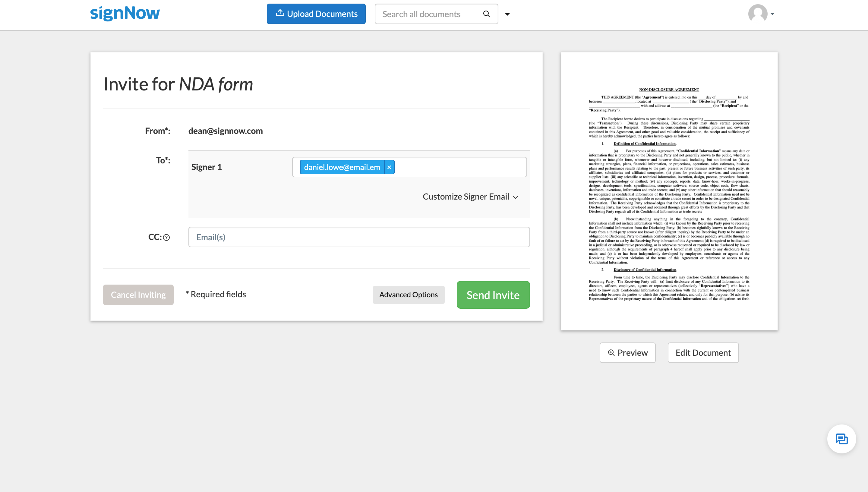This screenshot has width=868, height=492.
Task: Click the NDA form document thumbnail
Action: [x=669, y=191]
